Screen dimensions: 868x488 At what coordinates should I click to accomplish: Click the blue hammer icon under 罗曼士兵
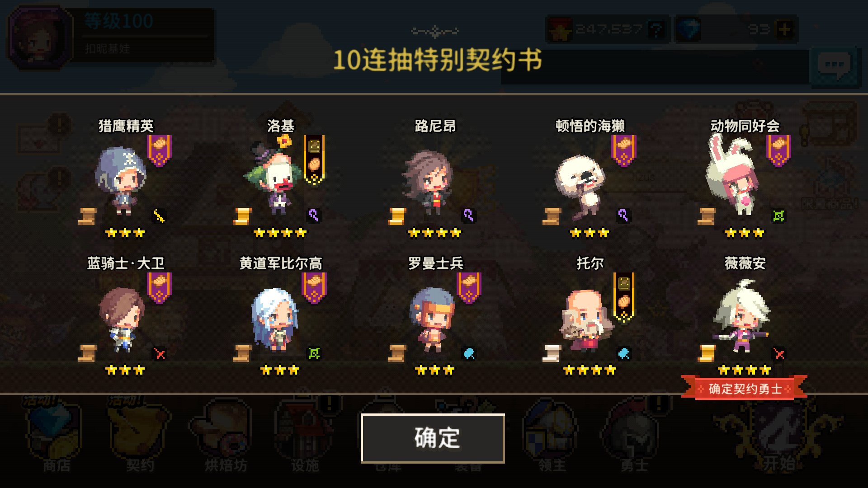tap(469, 353)
